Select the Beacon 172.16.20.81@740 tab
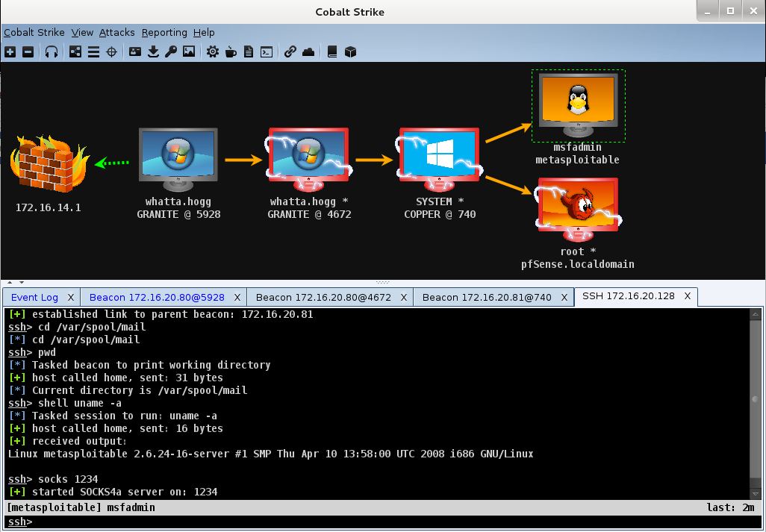The image size is (766, 532). [487, 297]
